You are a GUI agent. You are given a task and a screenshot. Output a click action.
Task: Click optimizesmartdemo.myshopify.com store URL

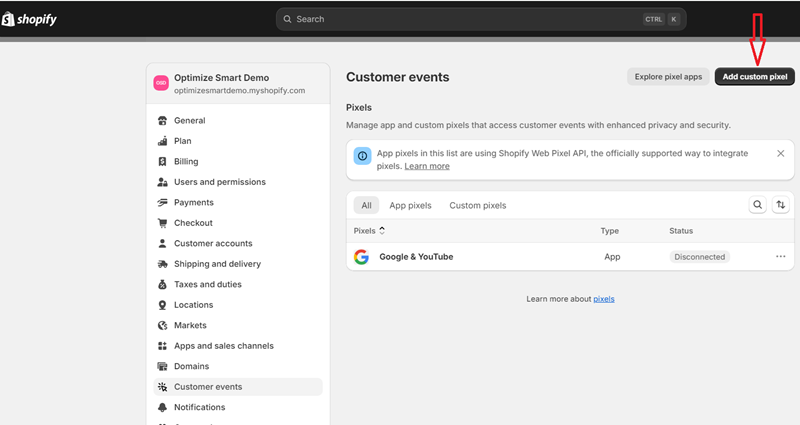pyautogui.click(x=239, y=90)
